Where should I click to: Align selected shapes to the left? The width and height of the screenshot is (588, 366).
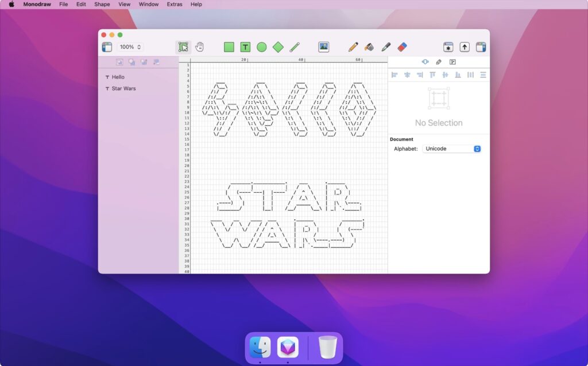pyautogui.click(x=394, y=75)
